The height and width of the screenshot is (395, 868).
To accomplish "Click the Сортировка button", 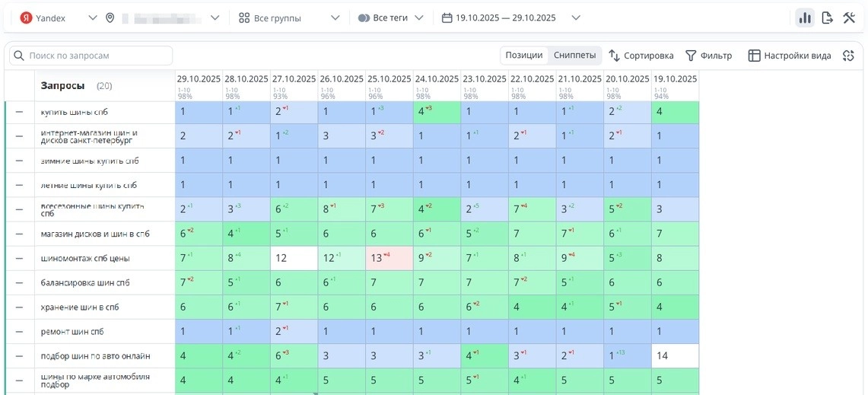I will 641,56.
